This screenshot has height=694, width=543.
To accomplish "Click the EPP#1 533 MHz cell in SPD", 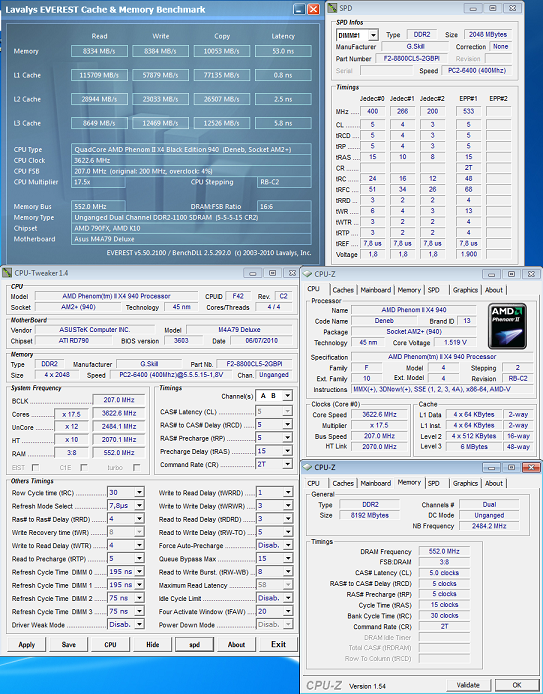I will pyautogui.click(x=468, y=112).
